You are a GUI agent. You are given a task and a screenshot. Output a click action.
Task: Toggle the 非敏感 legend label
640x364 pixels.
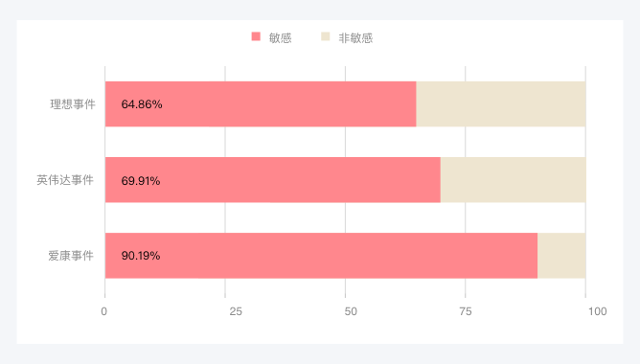tap(355, 38)
